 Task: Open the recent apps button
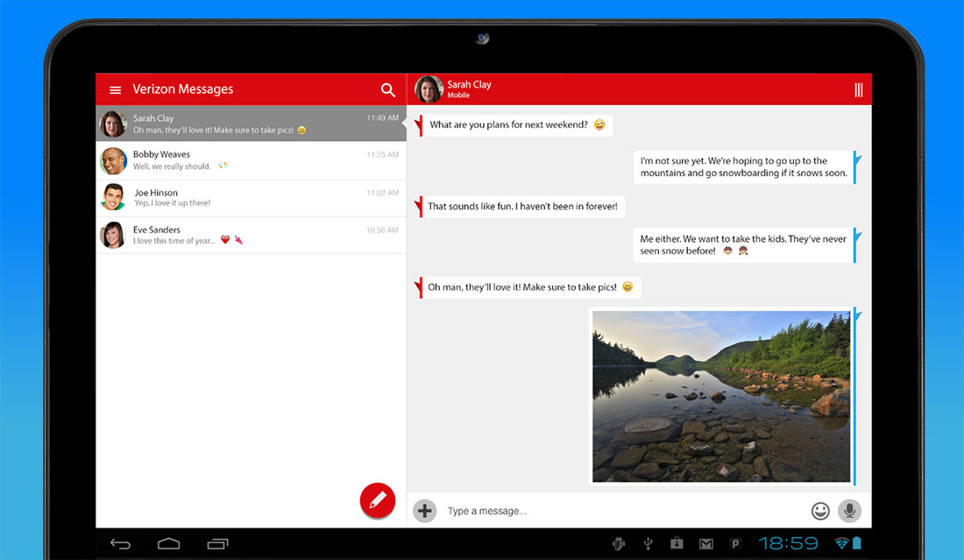pyautogui.click(x=217, y=544)
